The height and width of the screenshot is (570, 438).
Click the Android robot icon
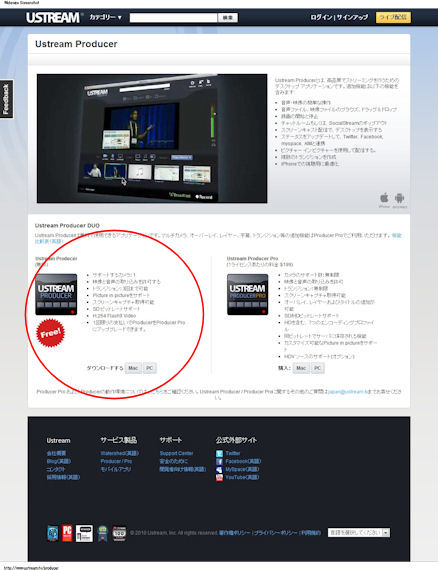click(399, 198)
